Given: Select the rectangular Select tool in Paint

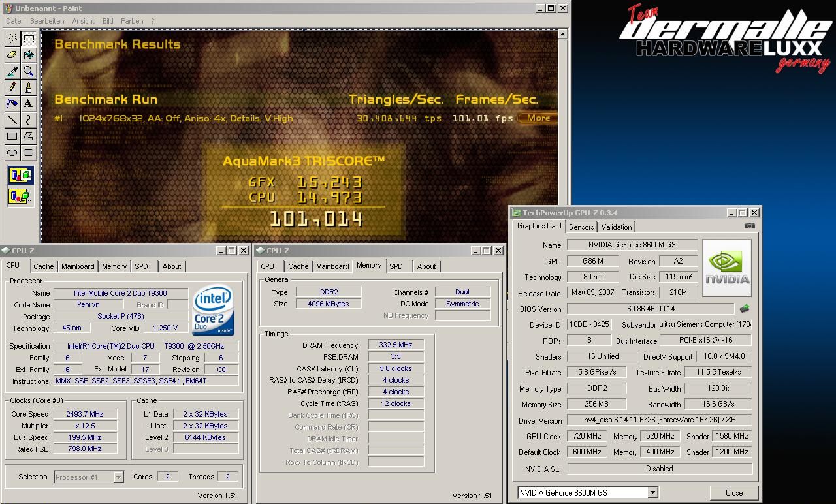Looking at the screenshot, I should pyautogui.click(x=29, y=39).
